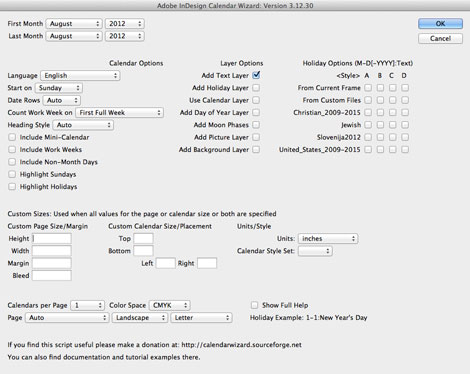The width and height of the screenshot is (470, 374).
Task: Open the Last Month year dropdown
Action: (x=125, y=36)
